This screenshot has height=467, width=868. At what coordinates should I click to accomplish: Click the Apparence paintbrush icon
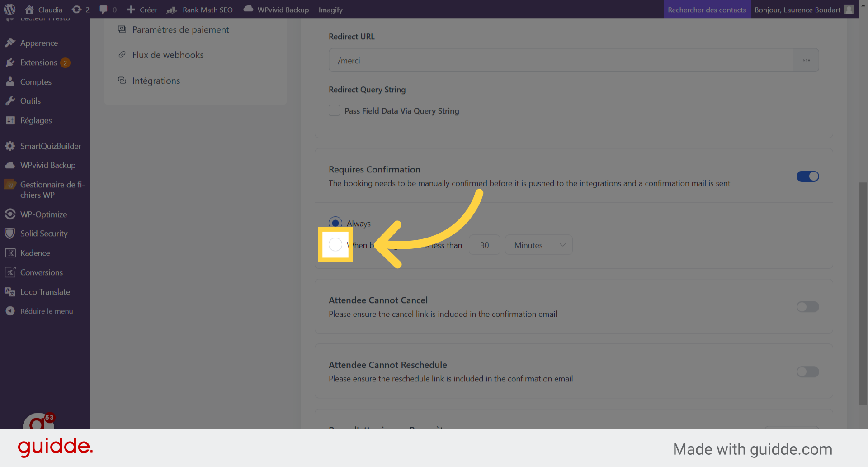click(x=10, y=43)
